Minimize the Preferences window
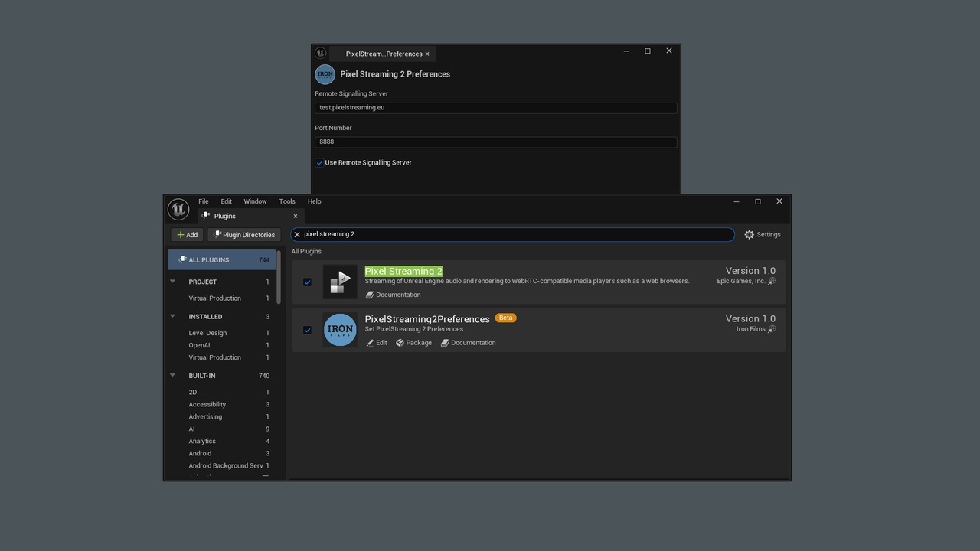This screenshot has width=980, height=551. click(x=626, y=51)
